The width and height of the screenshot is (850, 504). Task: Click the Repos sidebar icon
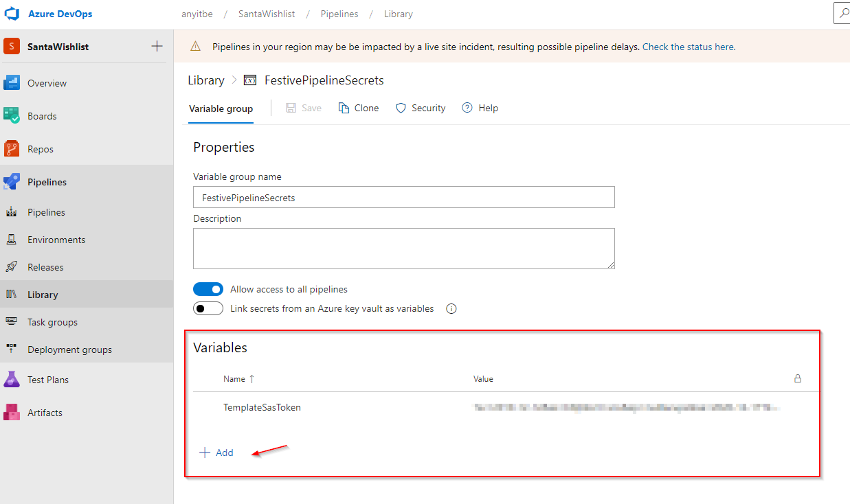12,149
